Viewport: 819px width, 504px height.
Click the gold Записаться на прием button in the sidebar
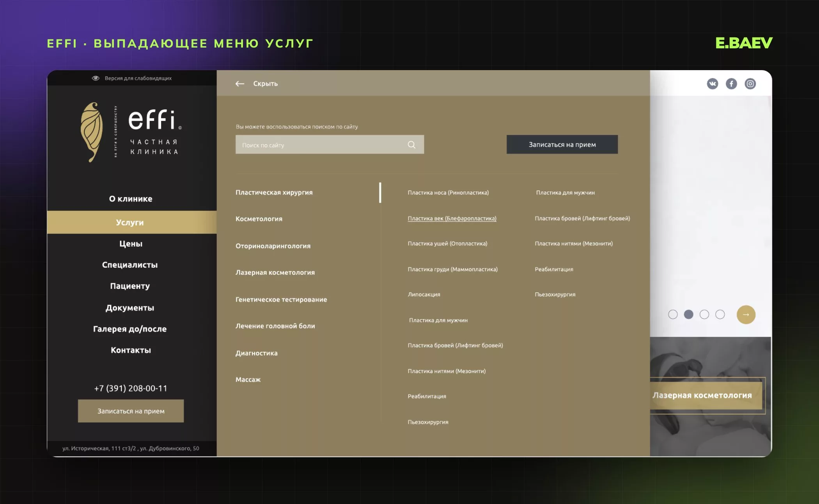131,411
